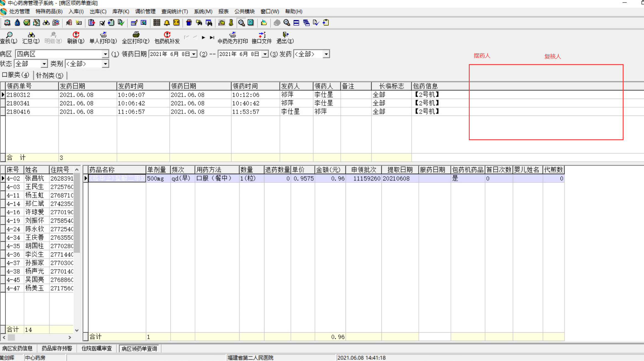
Task: Expand the 状态 status dropdown
Action: pos(44,64)
